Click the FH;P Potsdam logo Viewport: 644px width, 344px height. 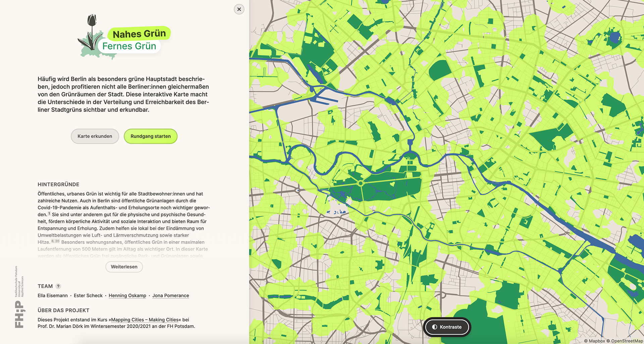tap(19, 297)
